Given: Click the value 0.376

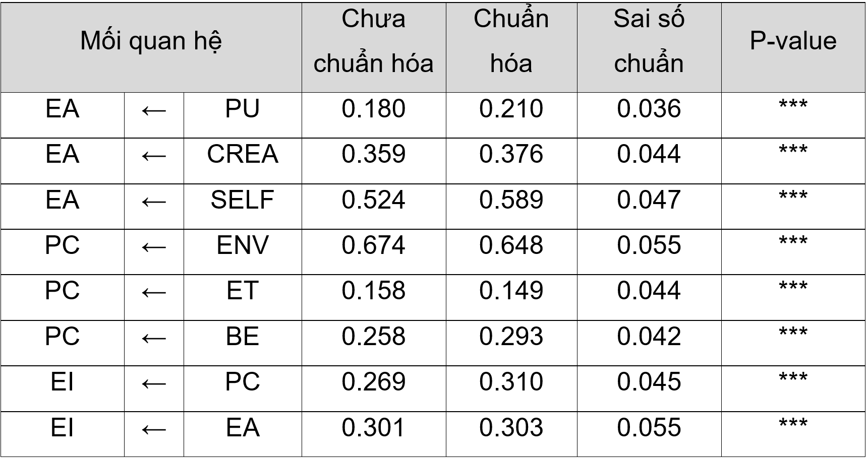Looking at the screenshot, I should click(x=511, y=154).
